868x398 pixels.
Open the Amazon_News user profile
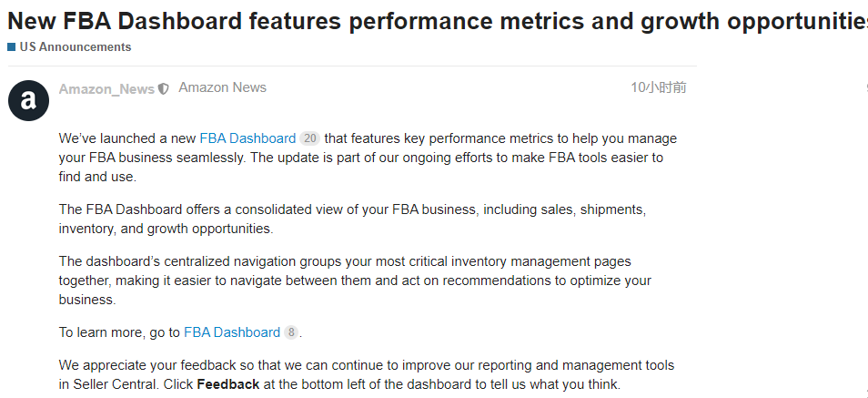(106, 89)
